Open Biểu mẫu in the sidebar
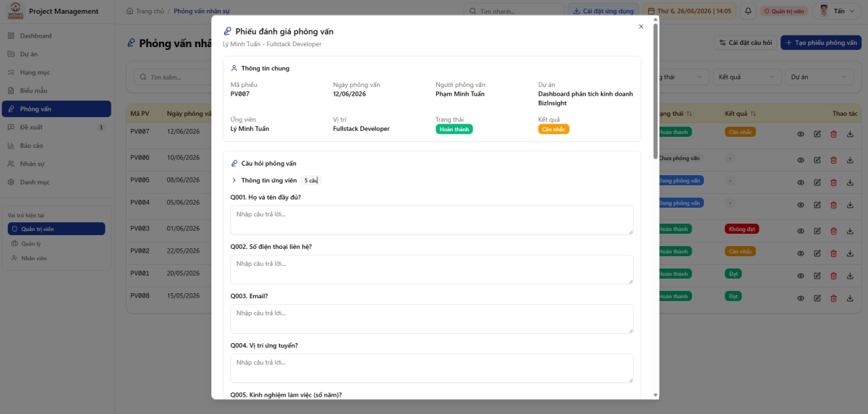The width and height of the screenshot is (868, 414). point(56,90)
